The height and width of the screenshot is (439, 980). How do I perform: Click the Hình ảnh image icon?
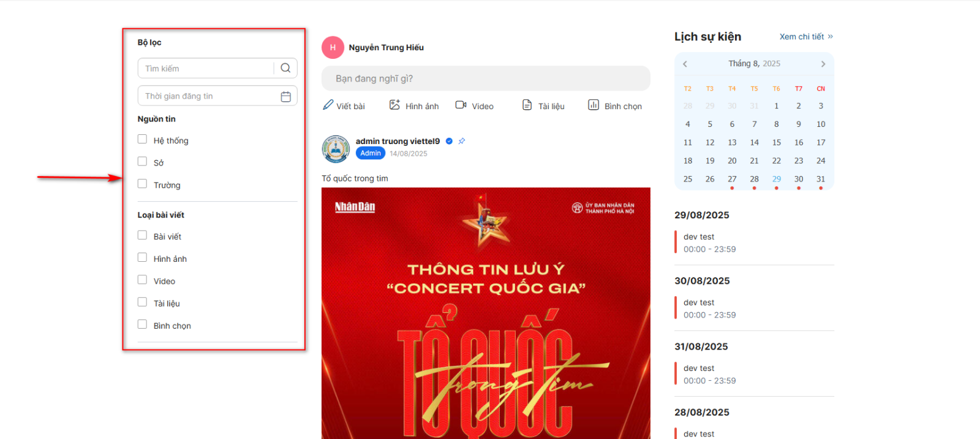(x=394, y=105)
